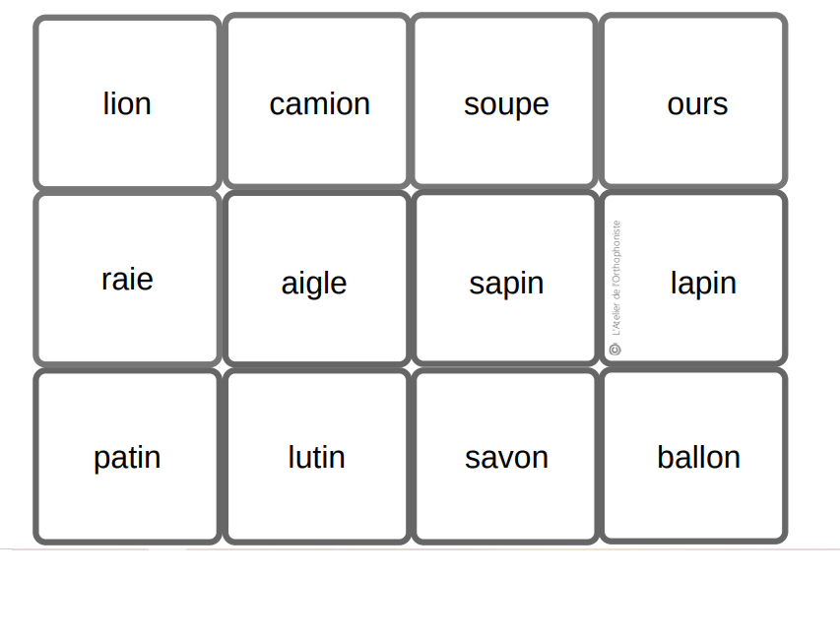Viewport: 840px width, 641px height.
Task: Tap the soupe word card
Action: click(506, 103)
